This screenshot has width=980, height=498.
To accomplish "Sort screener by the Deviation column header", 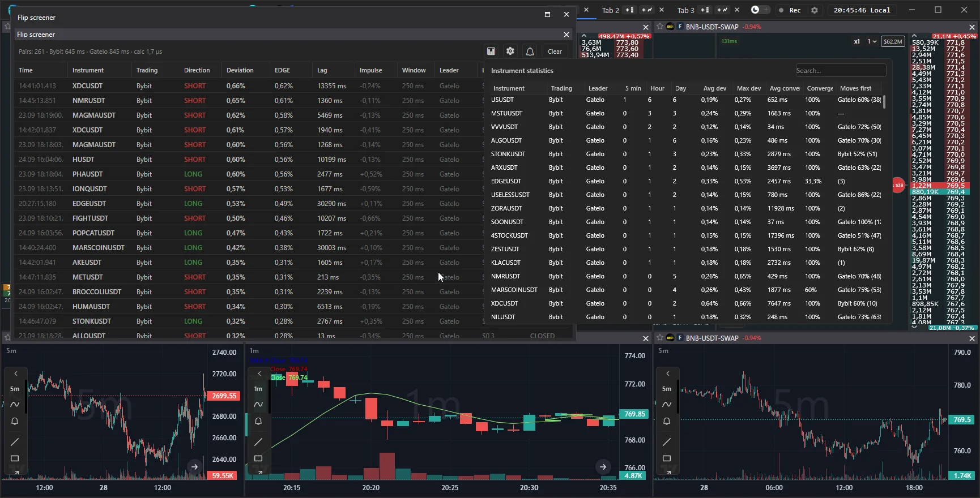I will click(240, 70).
